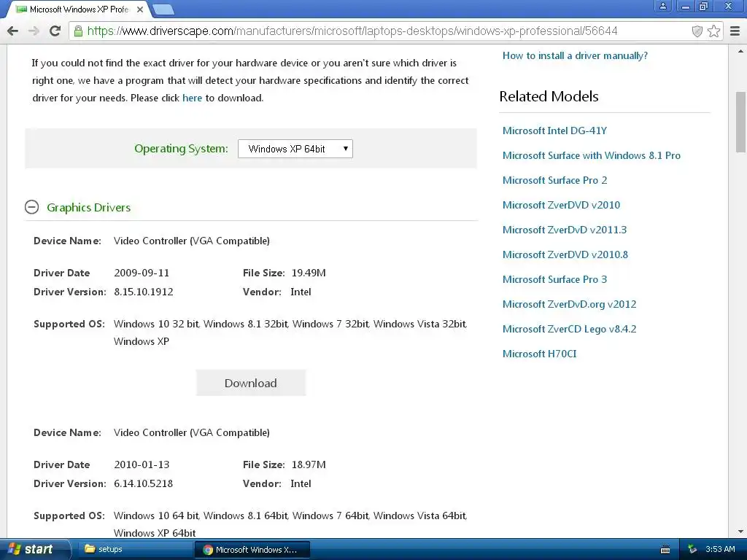This screenshot has height=560, width=747.
Task: Open Microsoft Intel DG-41Y link
Action: [554, 131]
